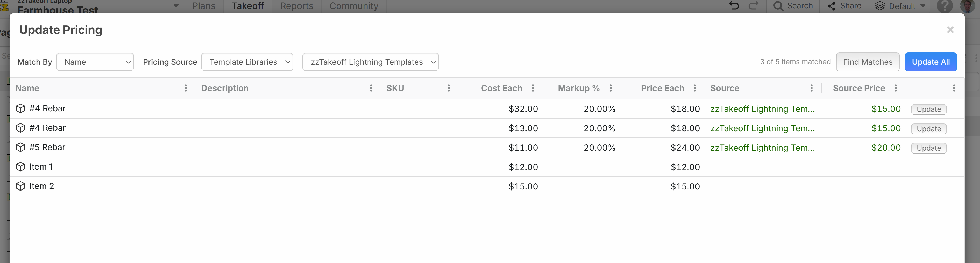
Task: Open the Markup % column menu
Action: 610,88
